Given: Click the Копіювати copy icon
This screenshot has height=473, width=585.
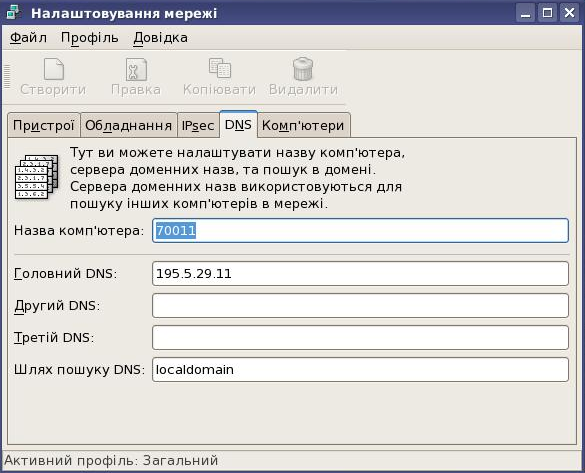Looking at the screenshot, I should point(220,69).
